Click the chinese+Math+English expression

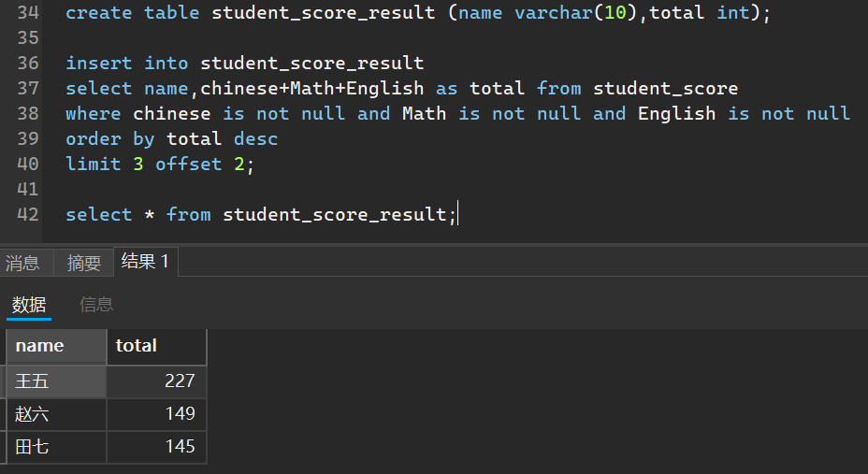point(311,89)
